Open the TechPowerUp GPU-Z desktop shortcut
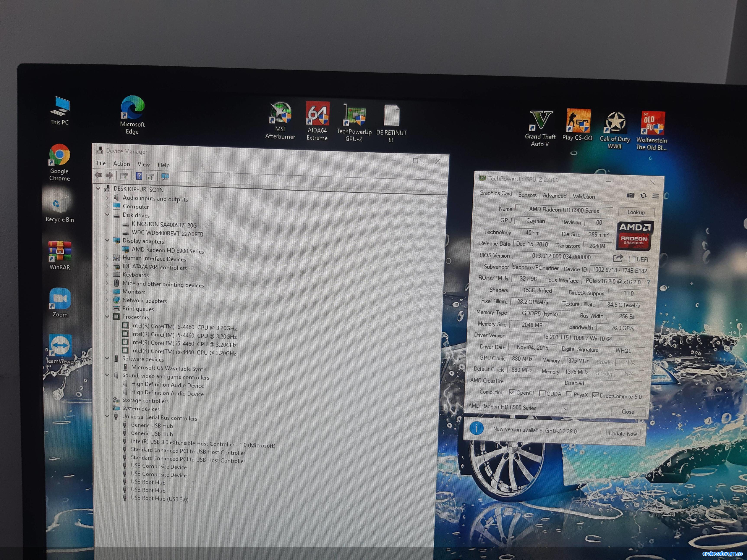This screenshot has height=560, width=747. [354, 123]
